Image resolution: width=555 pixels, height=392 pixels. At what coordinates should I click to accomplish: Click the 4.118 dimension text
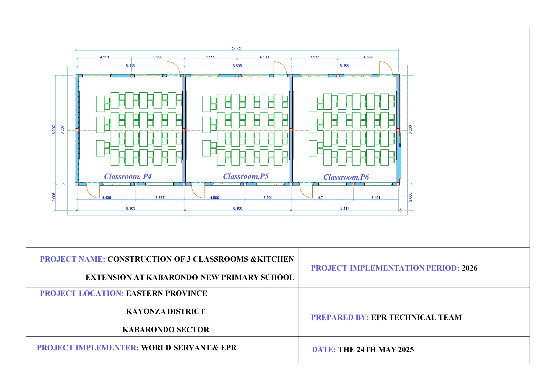pos(104,57)
